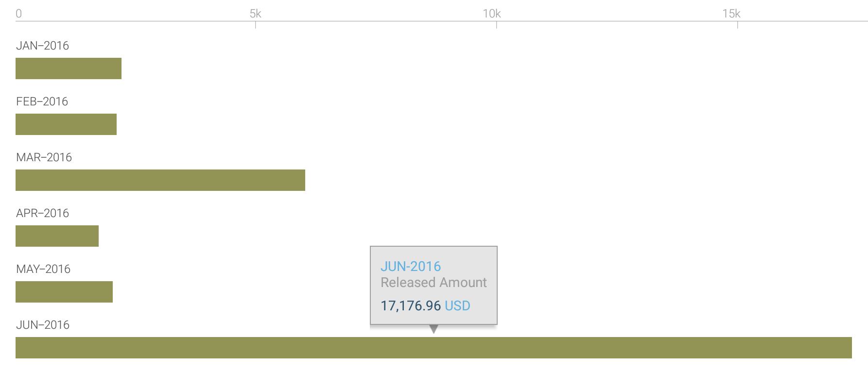The width and height of the screenshot is (868, 372).
Task: Click the FEB–2016 category label
Action: (x=42, y=101)
